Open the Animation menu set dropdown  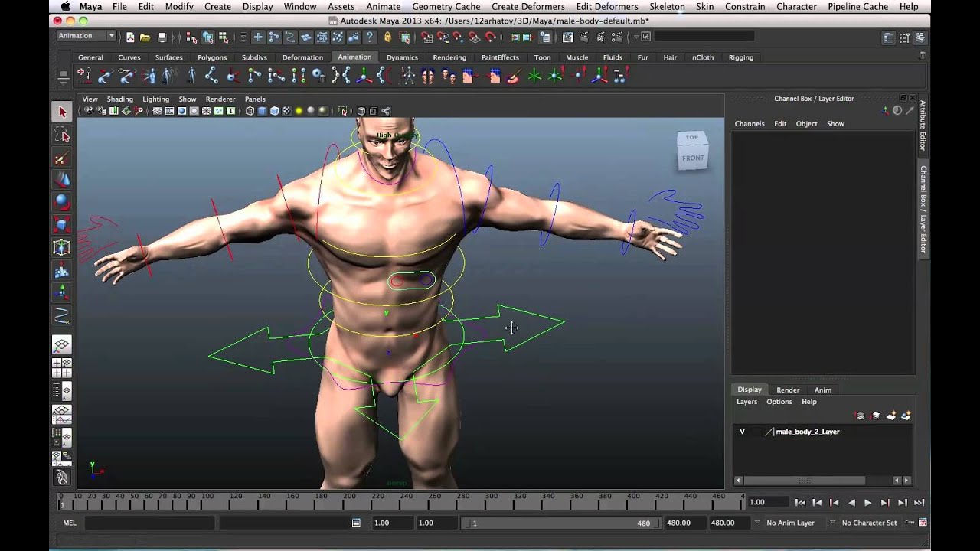pyautogui.click(x=86, y=36)
